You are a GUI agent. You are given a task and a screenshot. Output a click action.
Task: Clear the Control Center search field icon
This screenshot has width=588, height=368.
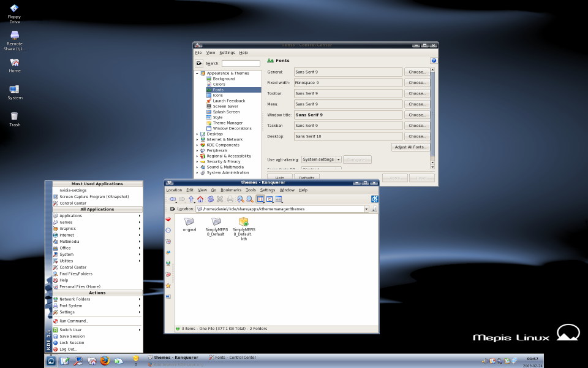(x=199, y=63)
